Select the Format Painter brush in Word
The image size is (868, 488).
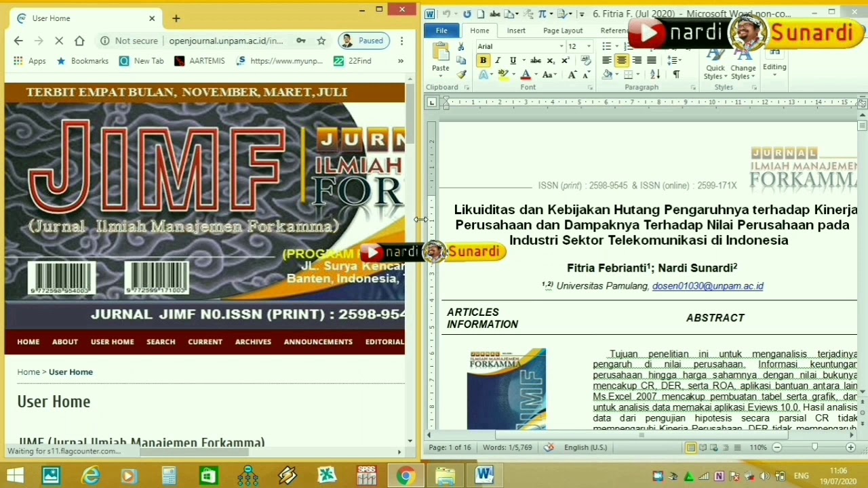pyautogui.click(x=461, y=75)
